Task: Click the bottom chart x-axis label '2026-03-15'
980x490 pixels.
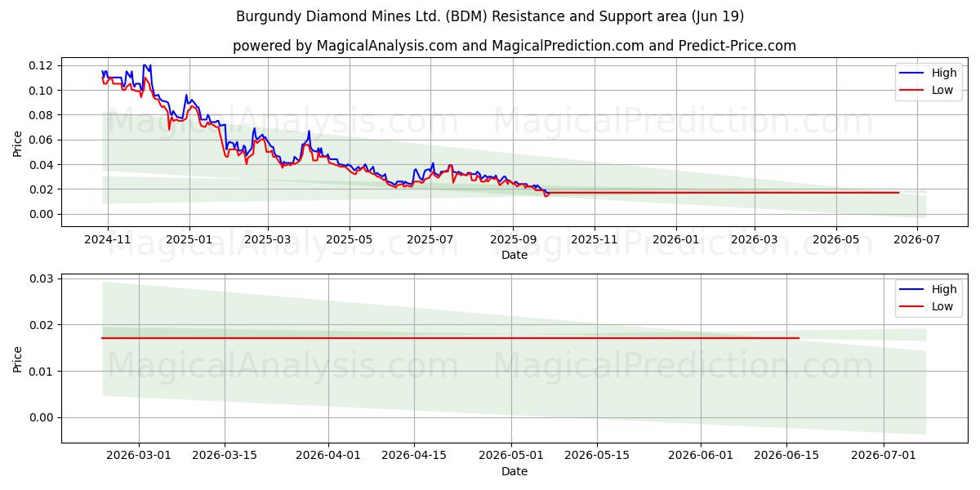Action: [x=225, y=457]
